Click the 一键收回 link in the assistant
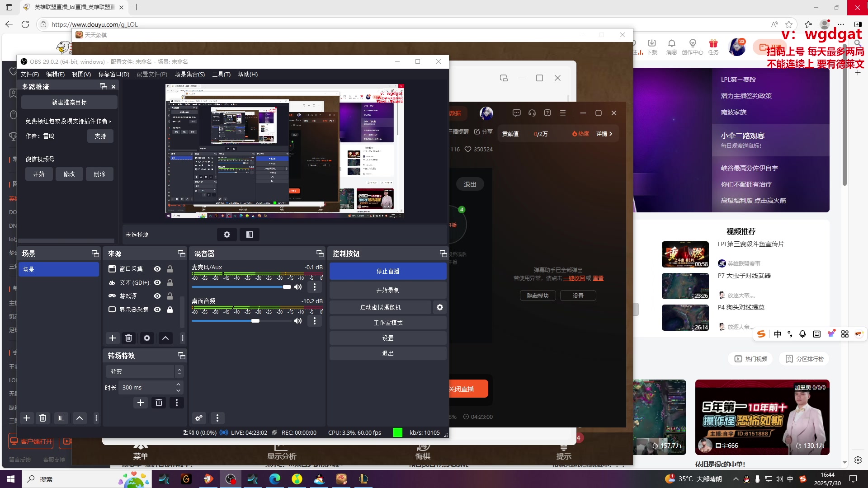 (x=574, y=278)
